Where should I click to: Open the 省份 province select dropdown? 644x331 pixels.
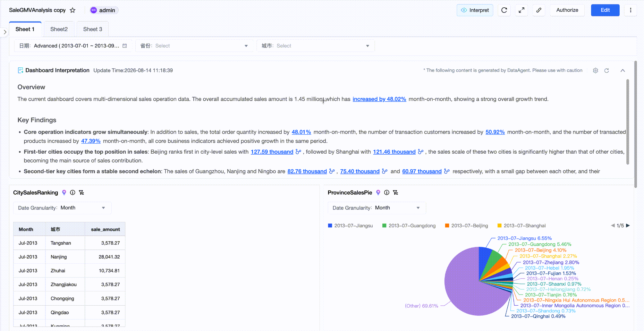pyautogui.click(x=194, y=46)
